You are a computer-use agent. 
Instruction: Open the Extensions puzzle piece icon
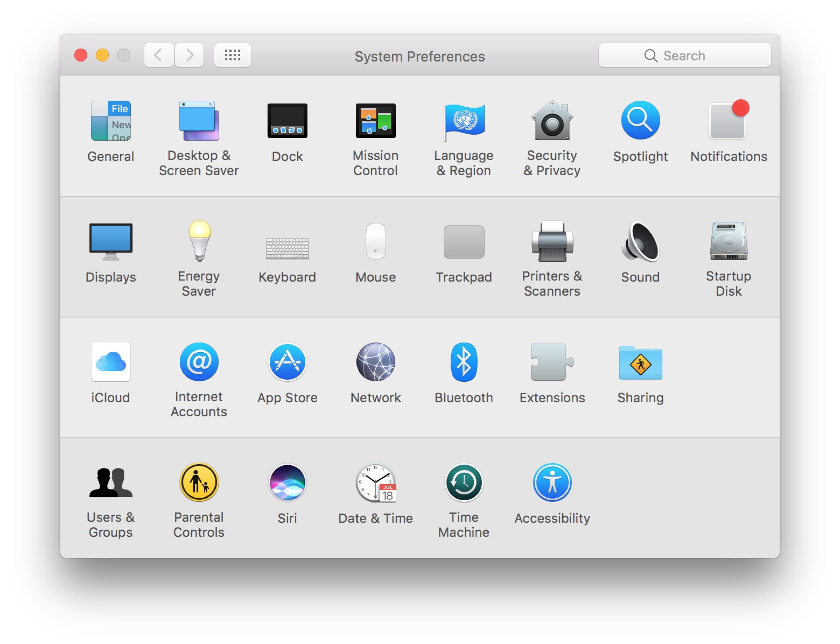552,362
